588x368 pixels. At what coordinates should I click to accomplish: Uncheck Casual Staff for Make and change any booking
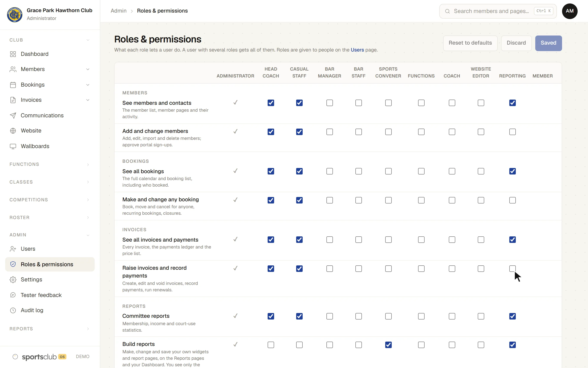tap(299, 200)
